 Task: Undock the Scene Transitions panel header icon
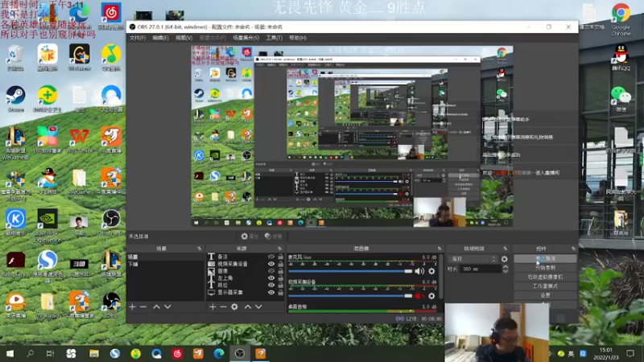pos(506,249)
